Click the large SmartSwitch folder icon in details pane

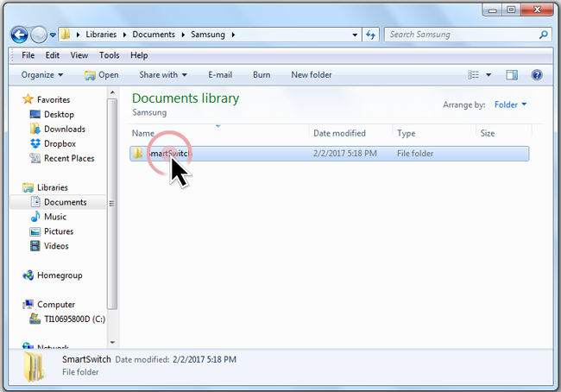[35, 367]
